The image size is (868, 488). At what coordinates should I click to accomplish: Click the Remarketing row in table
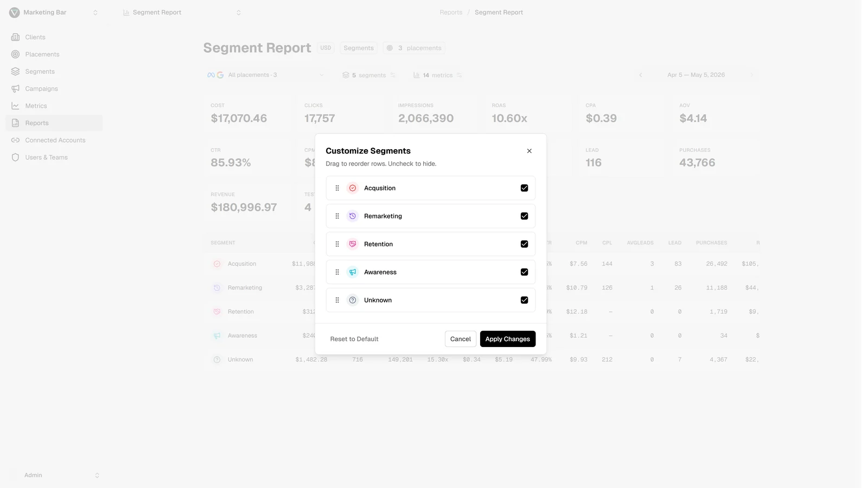click(x=482, y=288)
